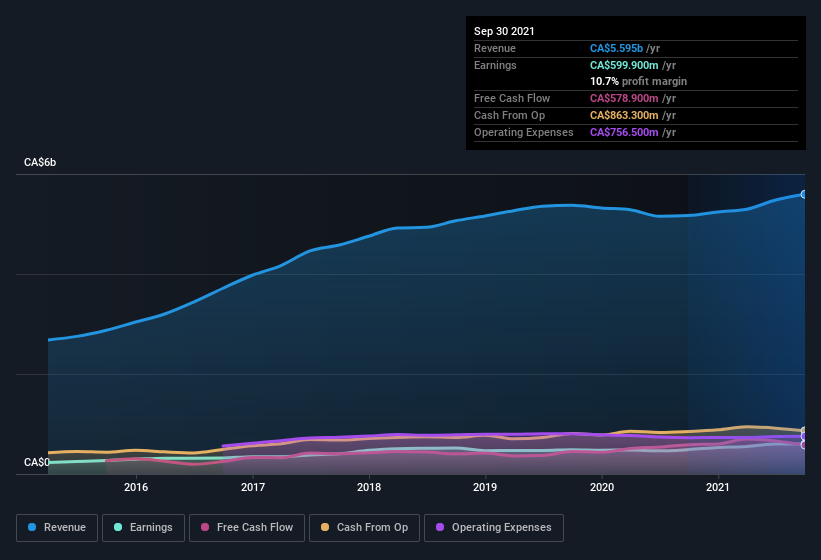Screen dimensions: 821x560
Task: Click the Revenue line endpoint marker
Action: (x=804, y=194)
